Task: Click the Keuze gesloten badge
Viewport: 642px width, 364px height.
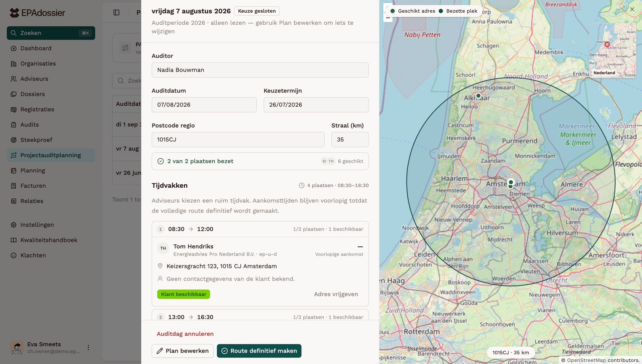Action: [x=257, y=11]
